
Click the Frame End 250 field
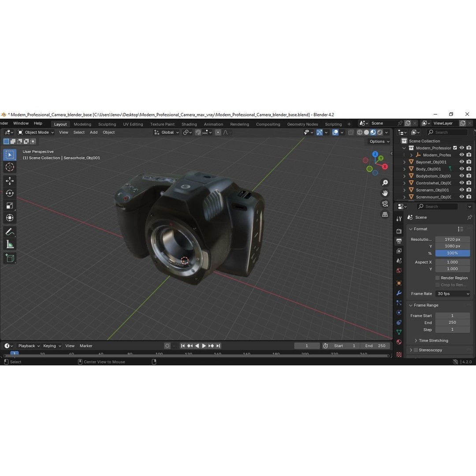453,322
